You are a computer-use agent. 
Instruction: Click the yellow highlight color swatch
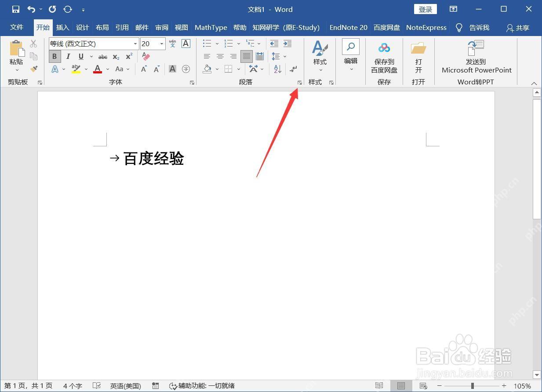pyautogui.click(x=76, y=69)
